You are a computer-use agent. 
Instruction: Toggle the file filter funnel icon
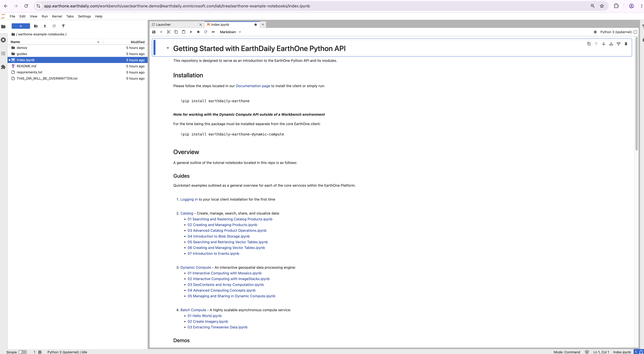point(63,26)
